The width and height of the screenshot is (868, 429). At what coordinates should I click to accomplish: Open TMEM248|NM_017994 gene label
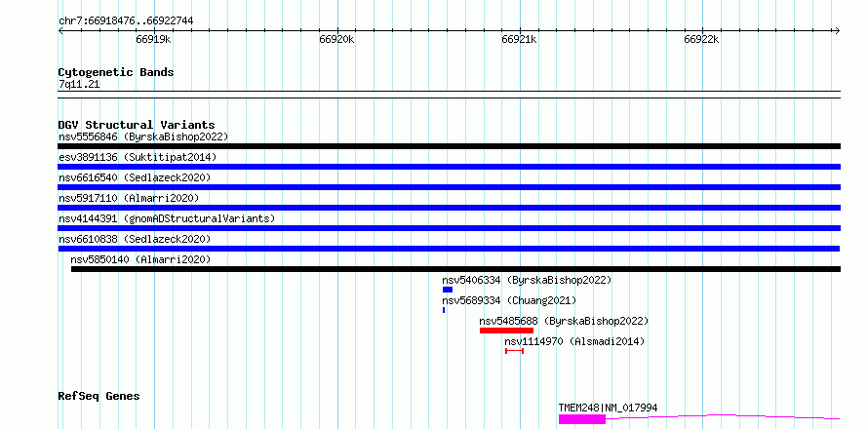[x=608, y=408]
